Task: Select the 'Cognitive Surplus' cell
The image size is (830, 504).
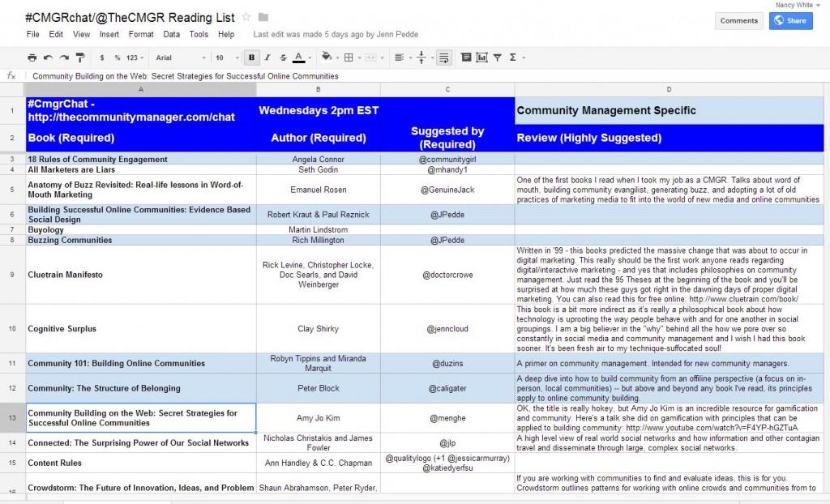Action: 141,329
